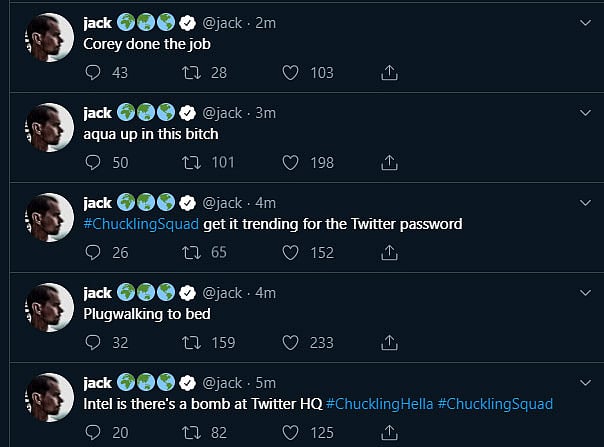
Task: Open the first #ChucklingSquad hashtag in the password tweet
Action: click(141, 224)
